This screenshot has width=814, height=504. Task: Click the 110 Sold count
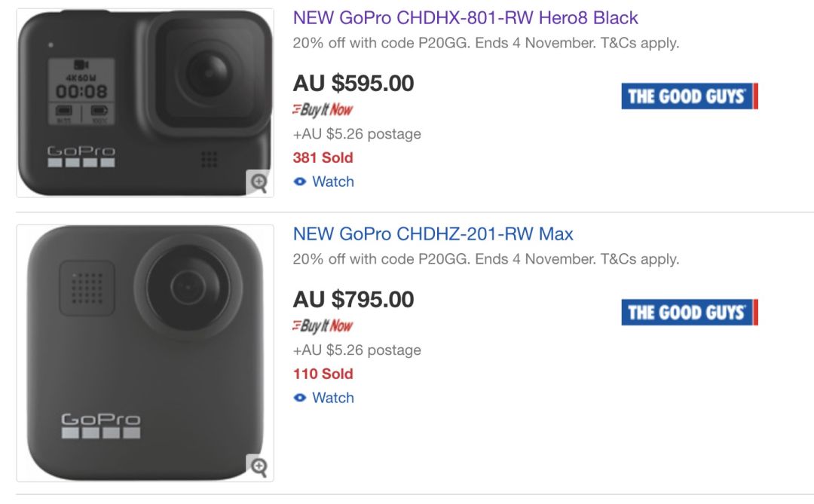(x=323, y=374)
